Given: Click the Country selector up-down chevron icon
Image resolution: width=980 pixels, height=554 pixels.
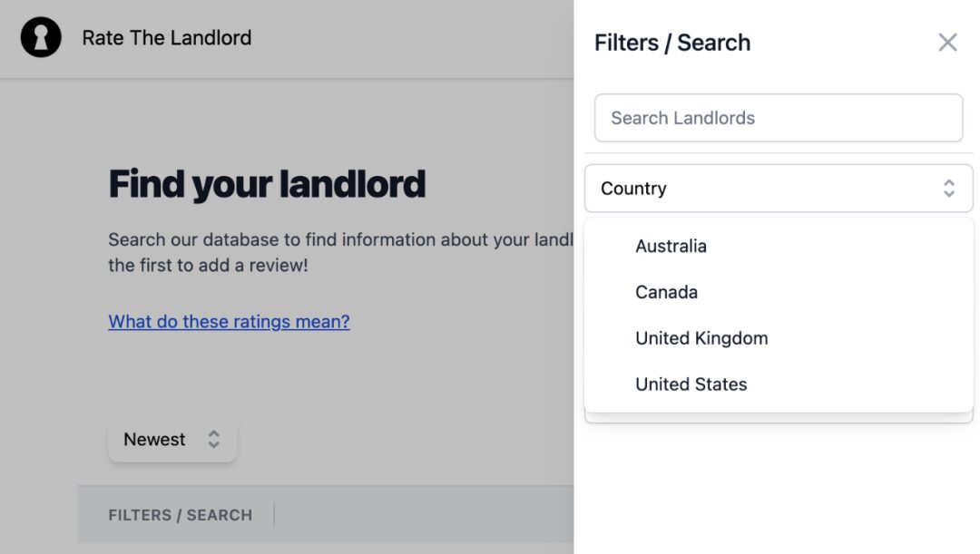Looking at the screenshot, I should tap(949, 188).
